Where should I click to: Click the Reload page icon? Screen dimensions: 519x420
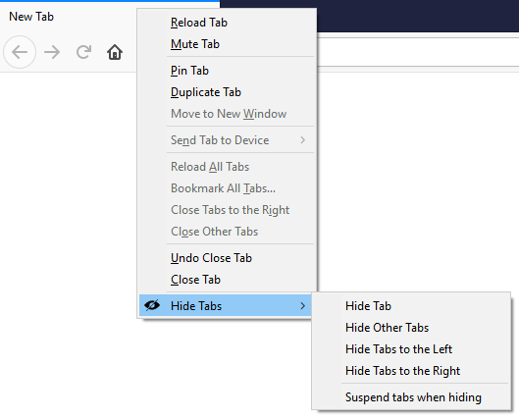click(83, 52)
